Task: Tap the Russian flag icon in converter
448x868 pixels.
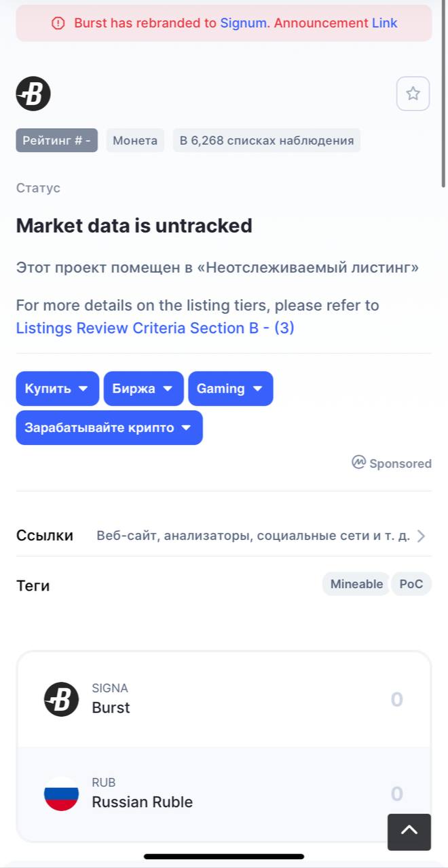Action: tap(61, 793)
